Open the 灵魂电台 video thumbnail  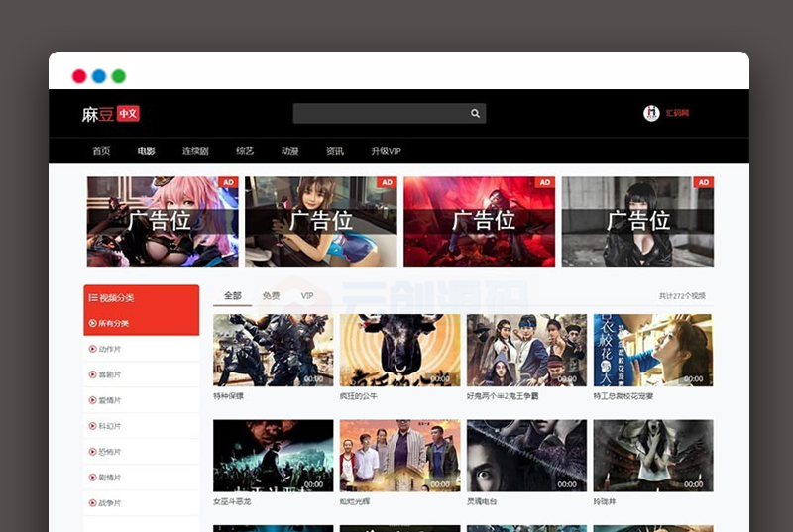pos(526,456)
